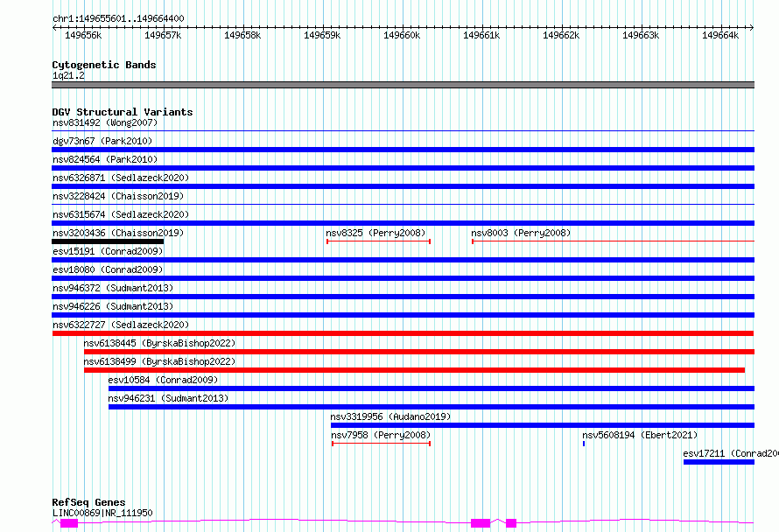Open variant nsv6315674 (Sedlazeck2020) label
This screenshot has width=779, height=532.
tap(121, 214)
